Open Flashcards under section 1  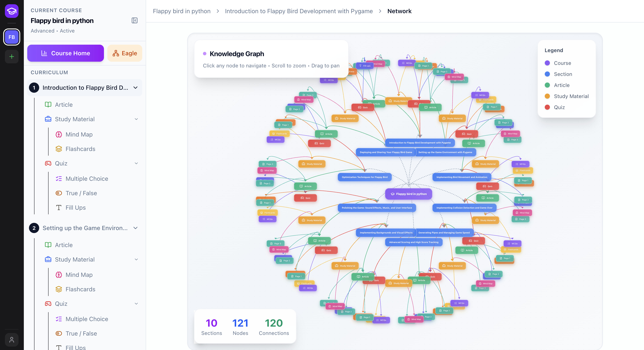click(x=80, y=149)
